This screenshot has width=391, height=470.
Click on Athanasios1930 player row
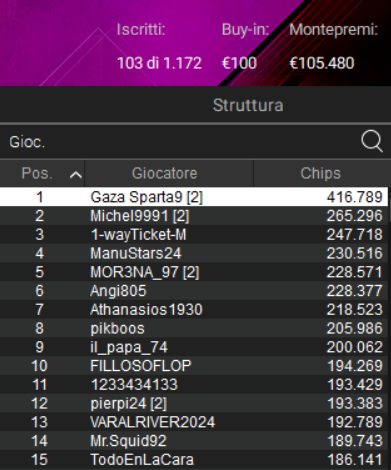194,309
